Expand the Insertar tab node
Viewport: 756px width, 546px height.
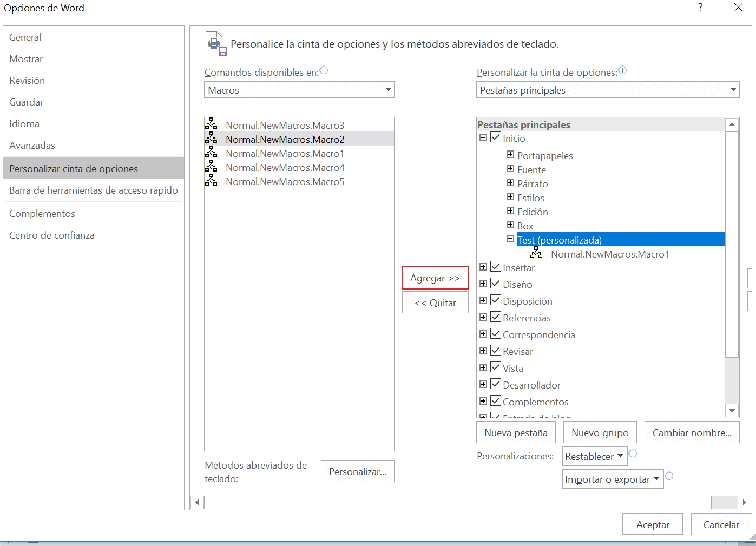(x=483, y=267)
